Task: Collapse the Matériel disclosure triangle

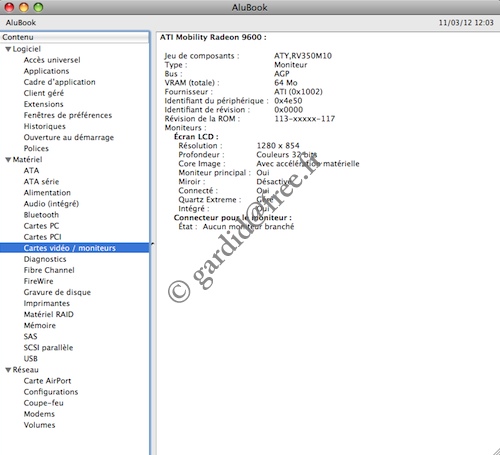Action: click(x=8, y=160)
